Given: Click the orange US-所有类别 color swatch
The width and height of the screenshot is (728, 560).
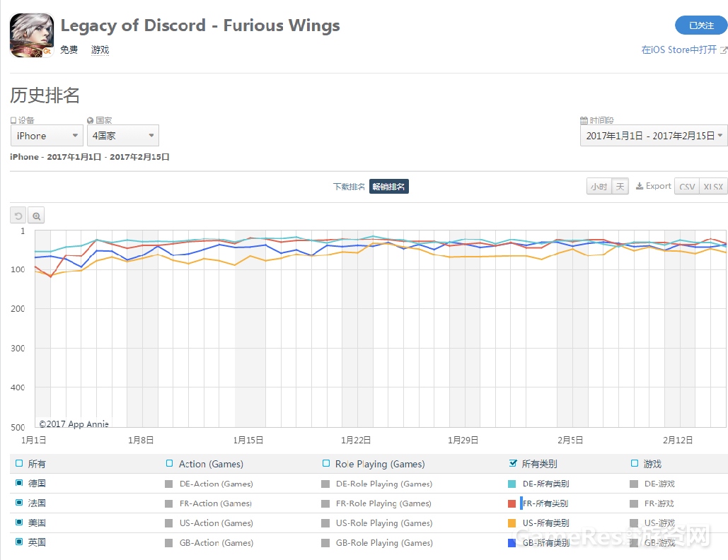Looking at the screenshot, I should click(512, 523).
